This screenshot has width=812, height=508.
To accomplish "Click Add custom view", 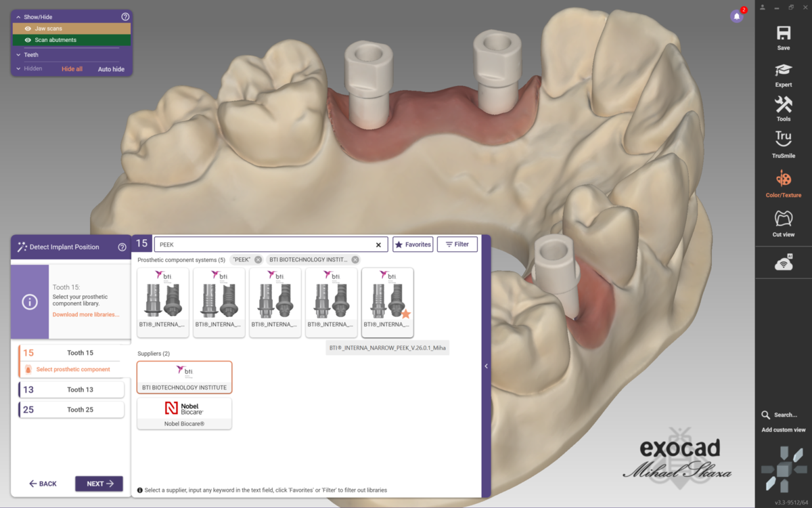I will [x=784, y=430].
